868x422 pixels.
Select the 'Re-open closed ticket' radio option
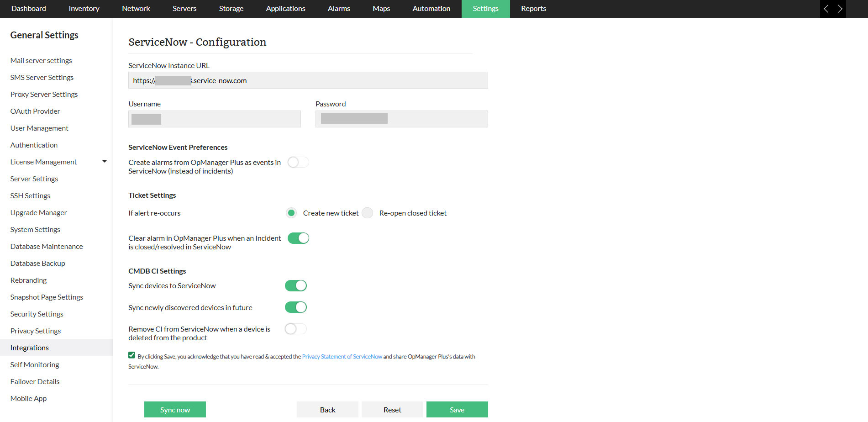[x=368, y=213]
